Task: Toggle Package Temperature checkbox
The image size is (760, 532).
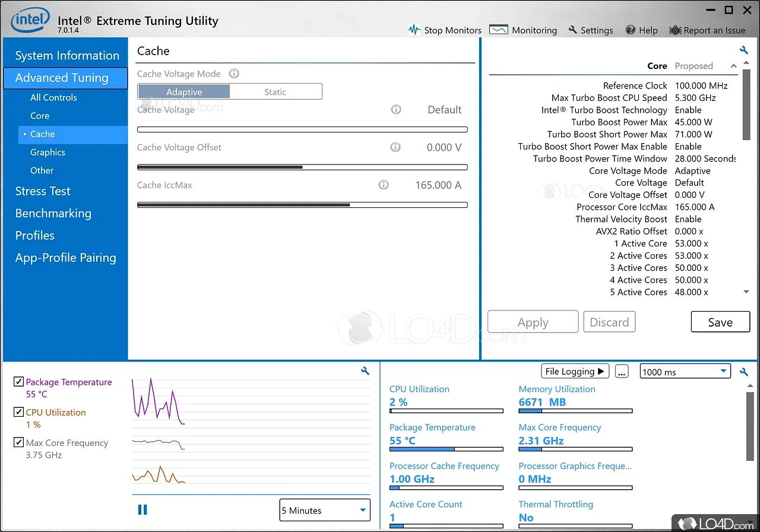Action: click(x=18, y=381)
